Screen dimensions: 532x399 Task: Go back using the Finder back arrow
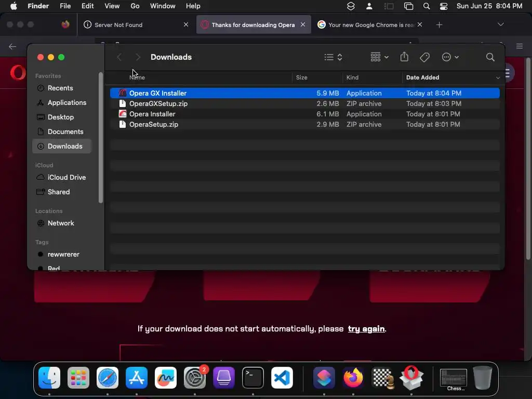tap(119, 57)
